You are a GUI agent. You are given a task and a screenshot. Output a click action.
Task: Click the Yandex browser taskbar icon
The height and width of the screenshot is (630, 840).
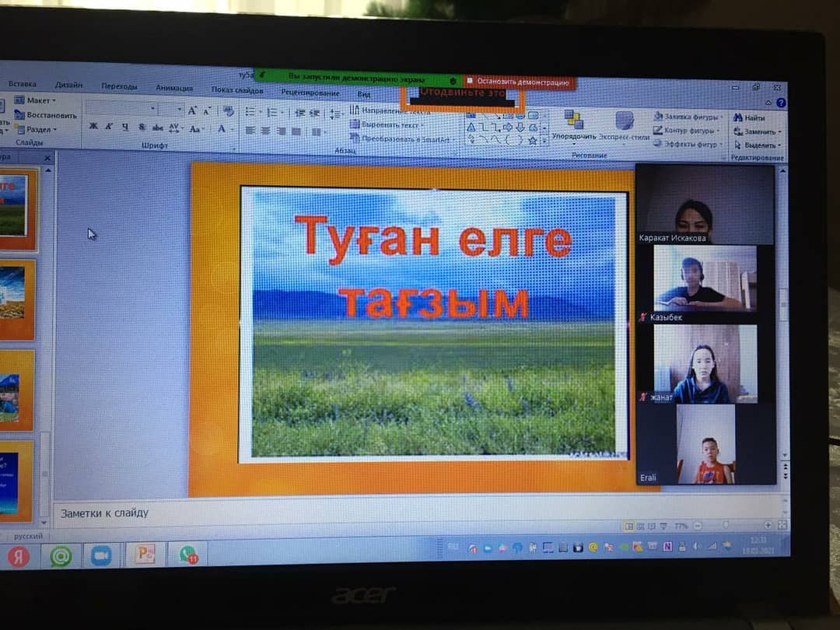click(19, 556)
